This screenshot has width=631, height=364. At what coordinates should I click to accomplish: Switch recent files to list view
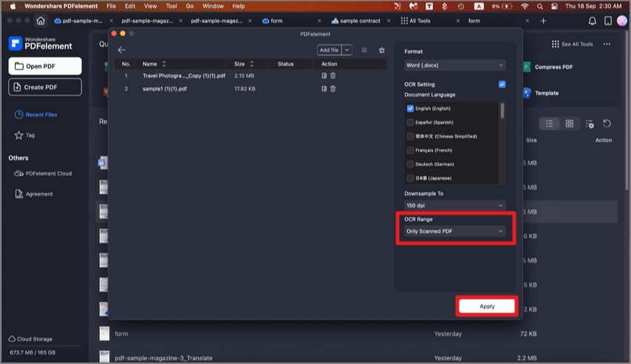[x=549, y=124]
